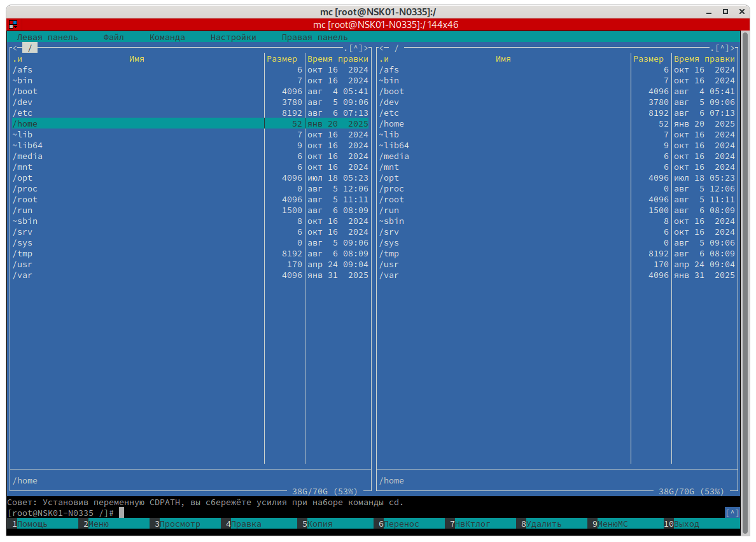Click left panel history back arrow
756x542 pixels.
click(14, 48)
